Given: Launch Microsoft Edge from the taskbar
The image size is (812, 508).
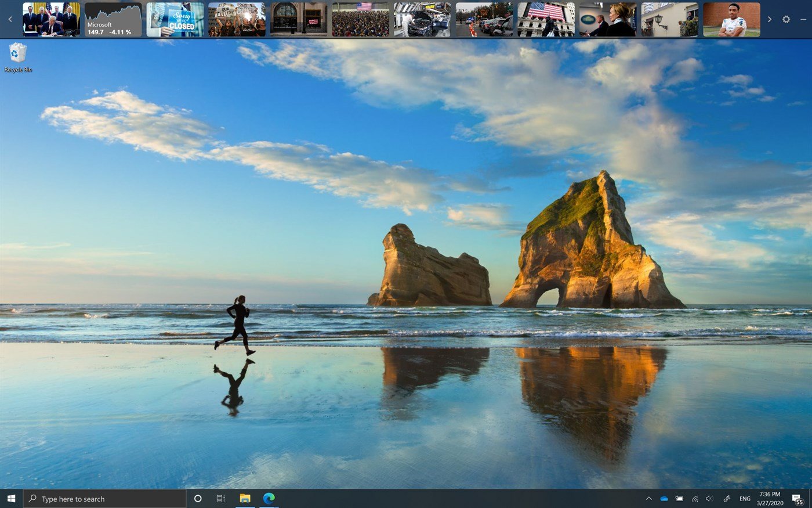Looking at the screenshot, I should [x=269, y=498].
